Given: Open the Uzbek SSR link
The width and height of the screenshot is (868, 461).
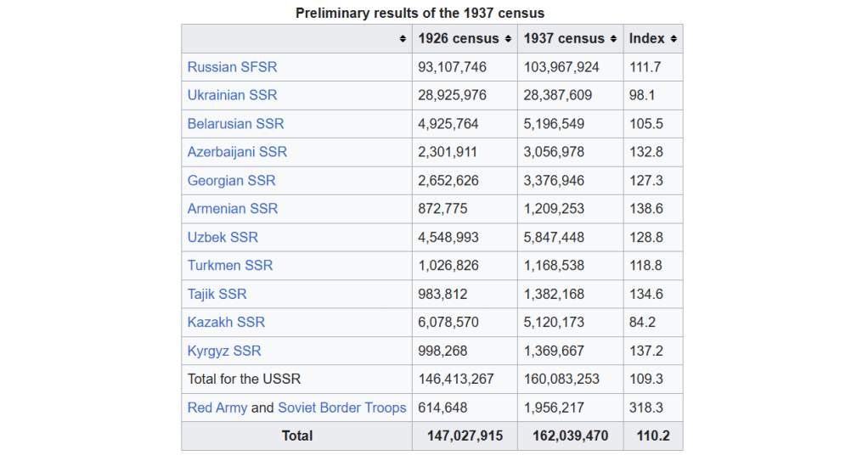Looking at the screenshot, I should [223, 238].
